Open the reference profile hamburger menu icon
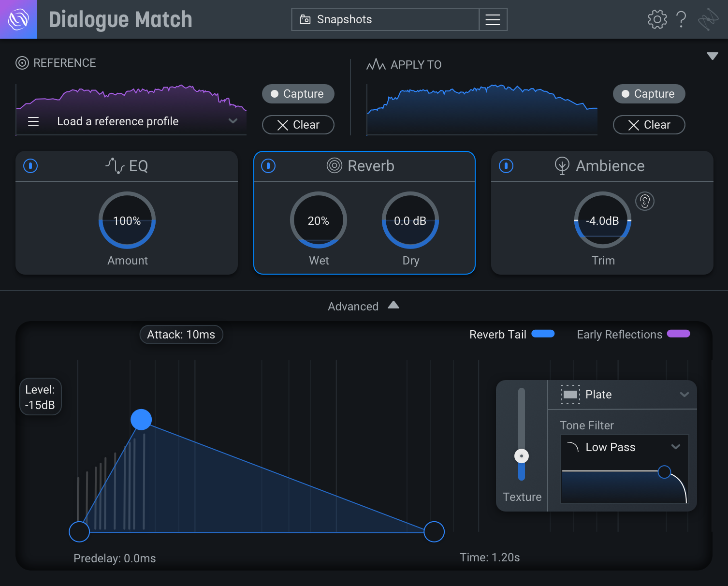 [33, 121]
